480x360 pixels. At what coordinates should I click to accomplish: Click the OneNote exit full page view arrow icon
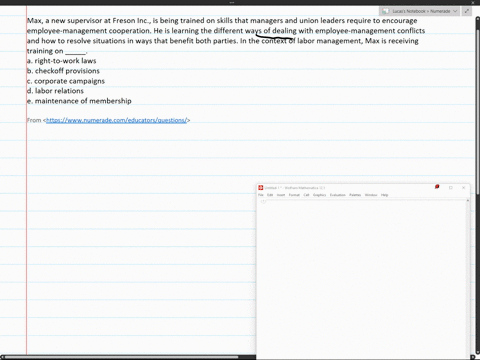click(x=467, y=11)
